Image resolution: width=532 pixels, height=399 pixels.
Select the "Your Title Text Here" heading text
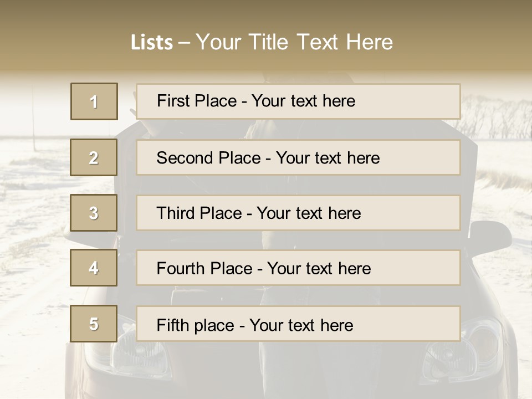[x=294, y=42]
